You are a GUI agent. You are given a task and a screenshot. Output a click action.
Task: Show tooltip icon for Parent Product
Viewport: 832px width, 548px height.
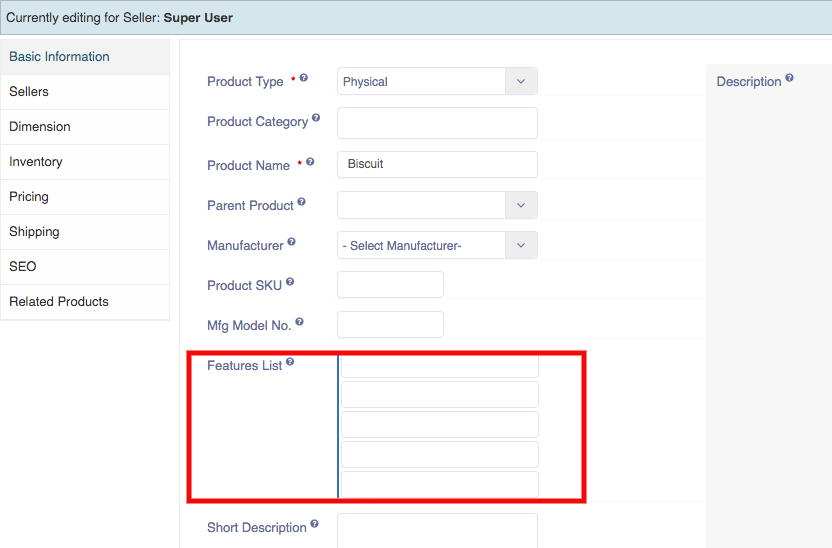click(x=301, y=202)
